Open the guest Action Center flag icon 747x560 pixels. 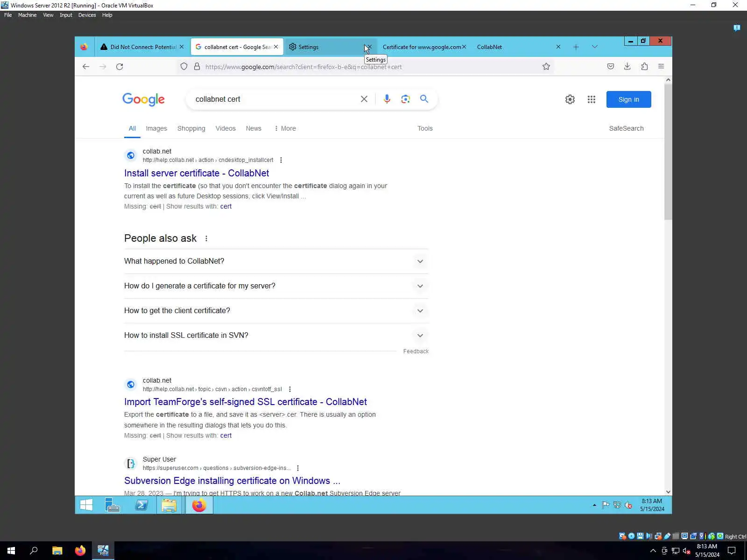pos(606,505)
